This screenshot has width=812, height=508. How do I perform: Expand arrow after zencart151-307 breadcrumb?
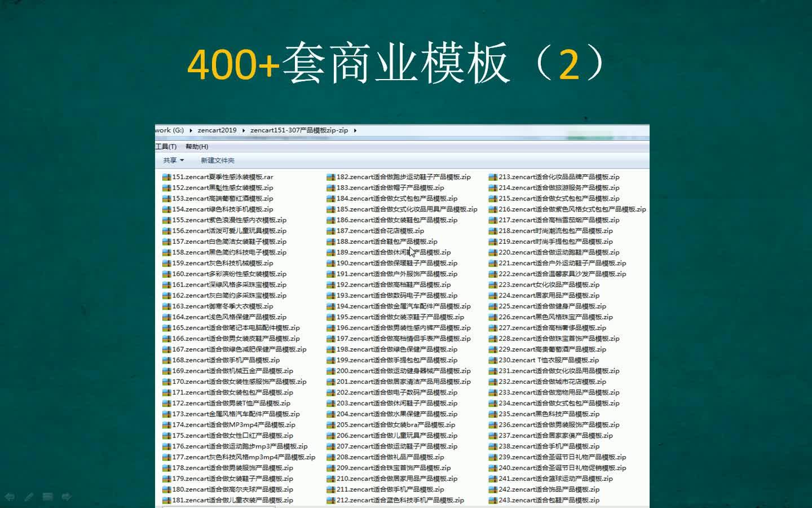tap(355, 130)
